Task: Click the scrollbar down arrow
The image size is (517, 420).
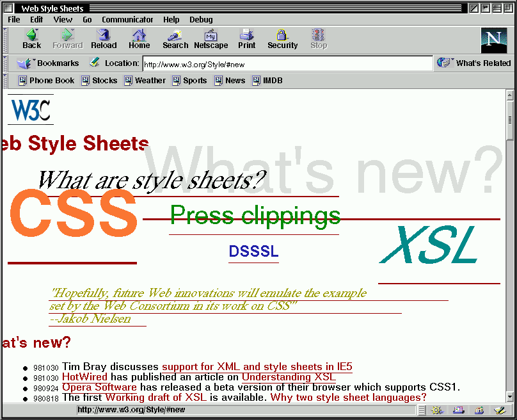Action: point(510,397)
